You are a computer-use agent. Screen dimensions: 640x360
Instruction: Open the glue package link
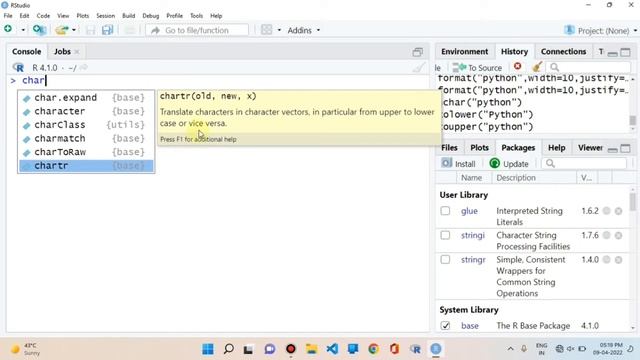click(x=469, y=211)
